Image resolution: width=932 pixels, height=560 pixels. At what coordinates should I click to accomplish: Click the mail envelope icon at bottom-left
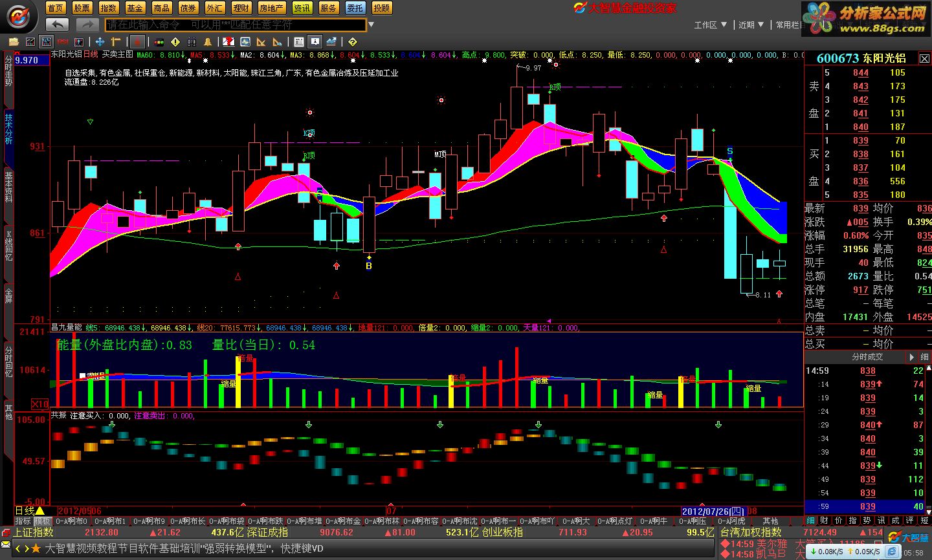point(6,544)
